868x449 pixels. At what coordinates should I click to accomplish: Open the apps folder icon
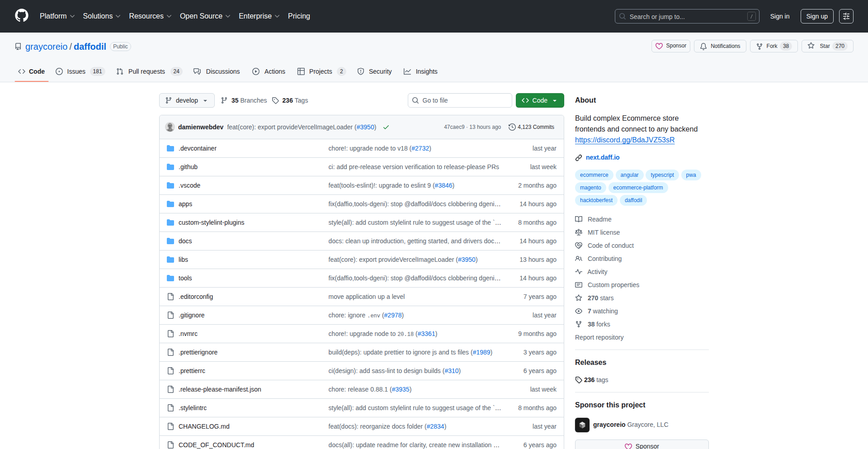pyautogui.click(x=170, y=204)
